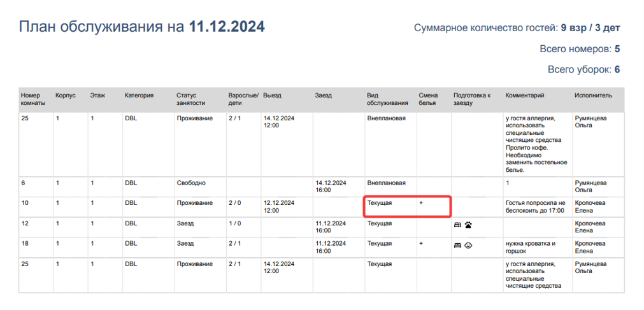
Task: Click the "Проживание" status for room 10
Action: (x=195, y=203)
